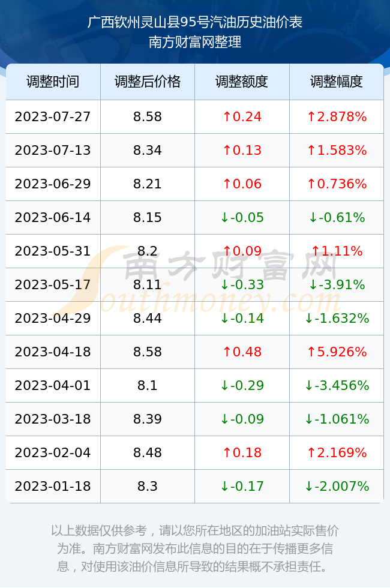Screen dimensions: 390x588
Task: Click the ↑2.878% percentage cell
Action: (x=337, y=116)
